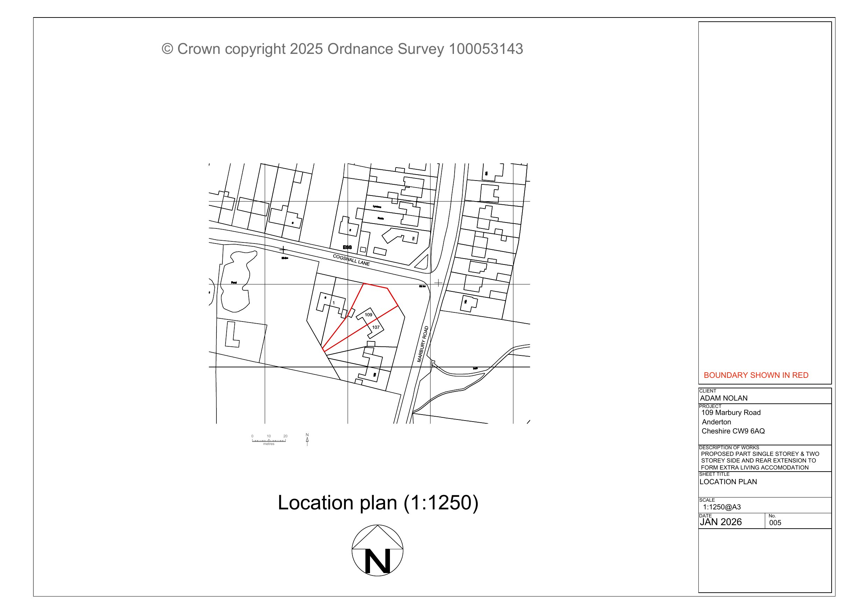Click the survey crosshair near Marbury Road junction

pos(438,283)
